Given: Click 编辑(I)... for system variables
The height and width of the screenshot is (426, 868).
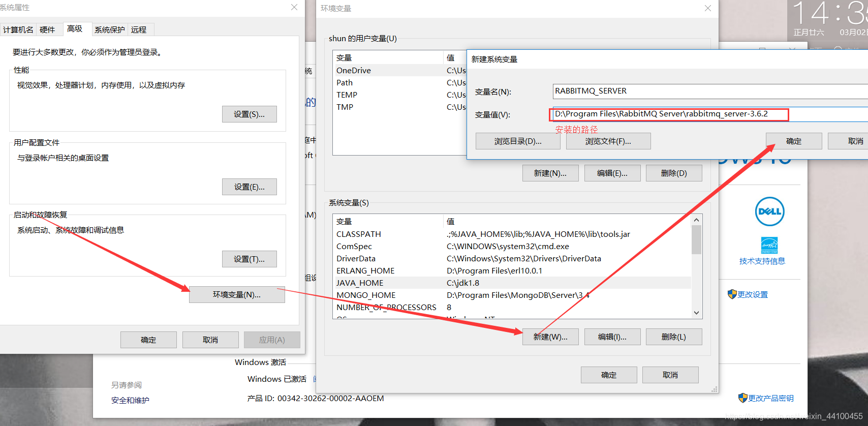Looking at the screenshot, I should [x=612, y=337].
